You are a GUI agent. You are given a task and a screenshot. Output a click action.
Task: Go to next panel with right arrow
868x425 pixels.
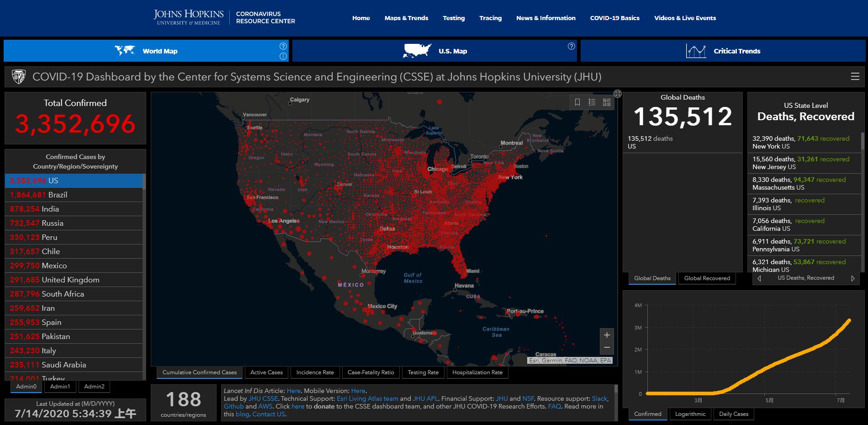coord(852,278)
